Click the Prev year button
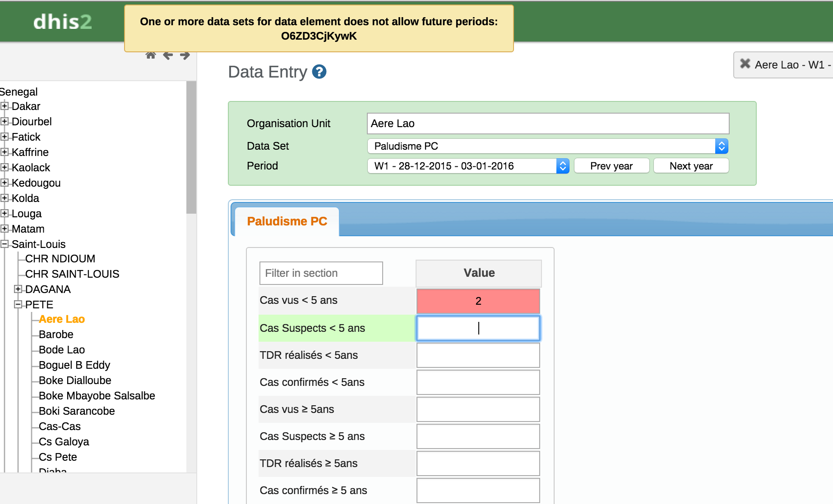The image size is (833, 504). tap(611, 166)
